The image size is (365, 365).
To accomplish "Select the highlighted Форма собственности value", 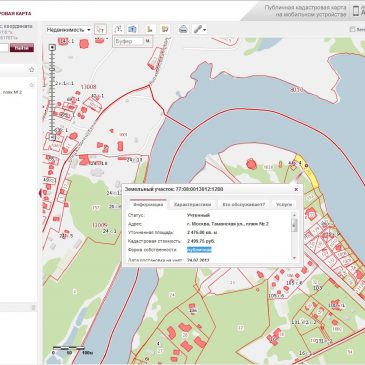I will [199, 250].
